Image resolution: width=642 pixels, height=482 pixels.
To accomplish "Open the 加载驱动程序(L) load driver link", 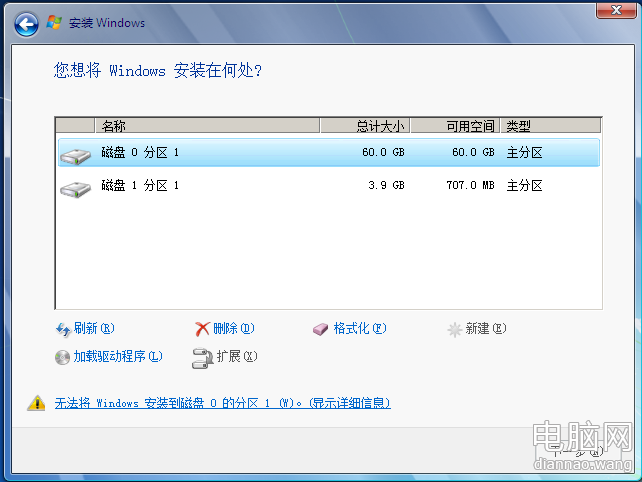I will 118,356.
